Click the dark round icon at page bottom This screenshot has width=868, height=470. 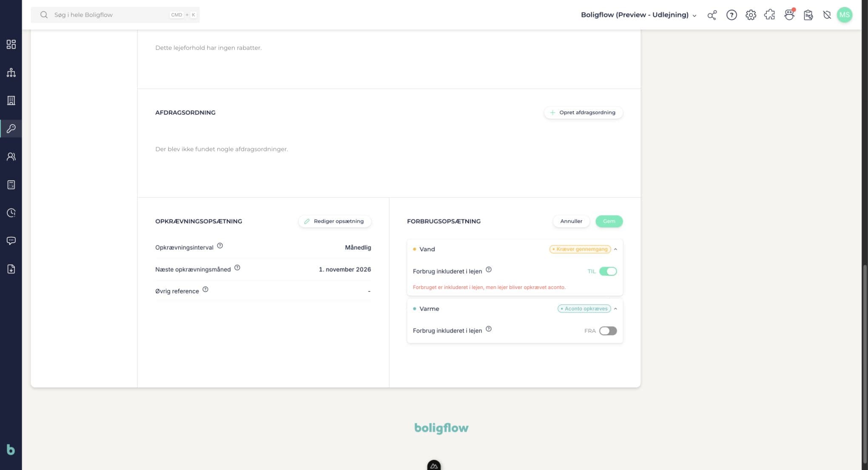coord(434,465)
